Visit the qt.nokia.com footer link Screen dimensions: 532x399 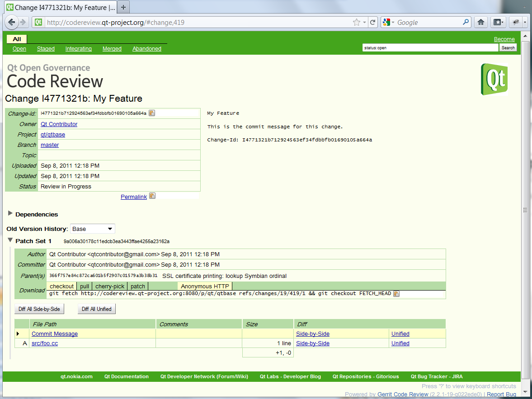(77, 376)
